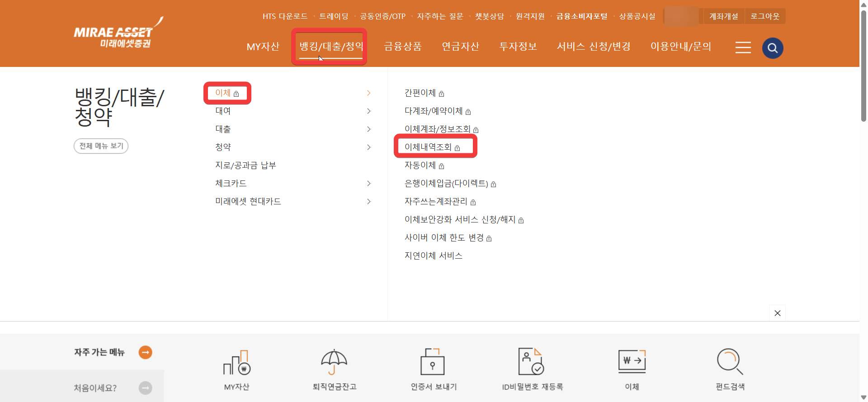Click the scrollbar down arrow
Image resolution: width=868 pixels, height=402 pixels.
pos(863,397)
